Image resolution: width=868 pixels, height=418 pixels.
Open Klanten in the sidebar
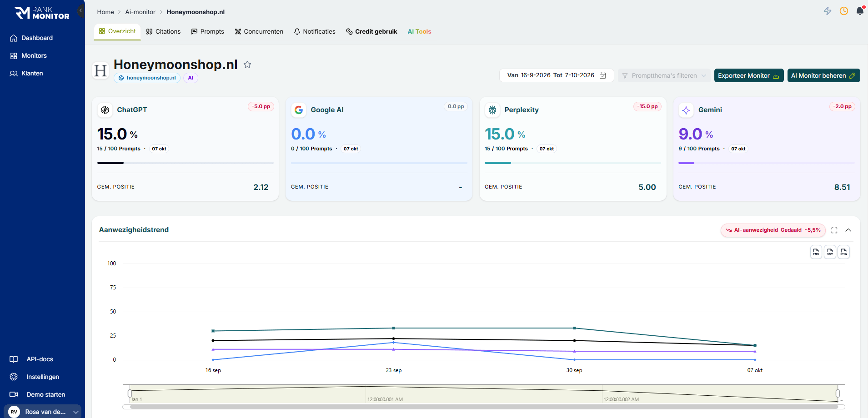(x=26, y=74)
